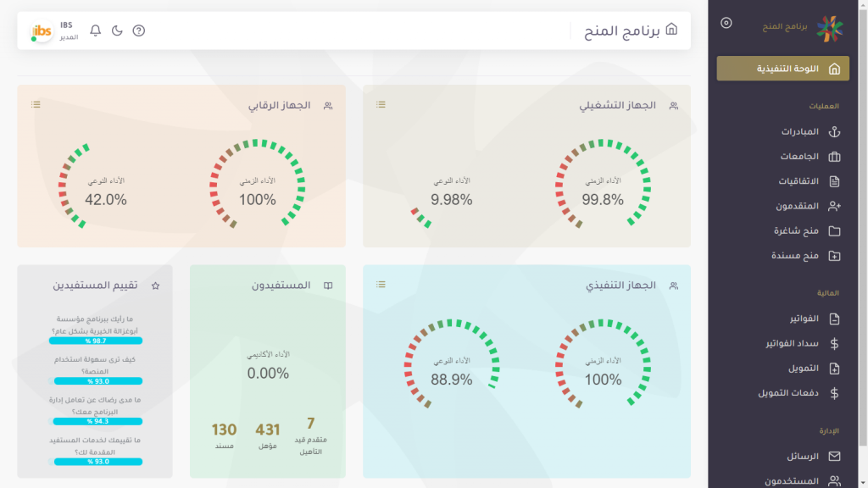
Task: Click the help question mark icon
Action: coord(139,30)
